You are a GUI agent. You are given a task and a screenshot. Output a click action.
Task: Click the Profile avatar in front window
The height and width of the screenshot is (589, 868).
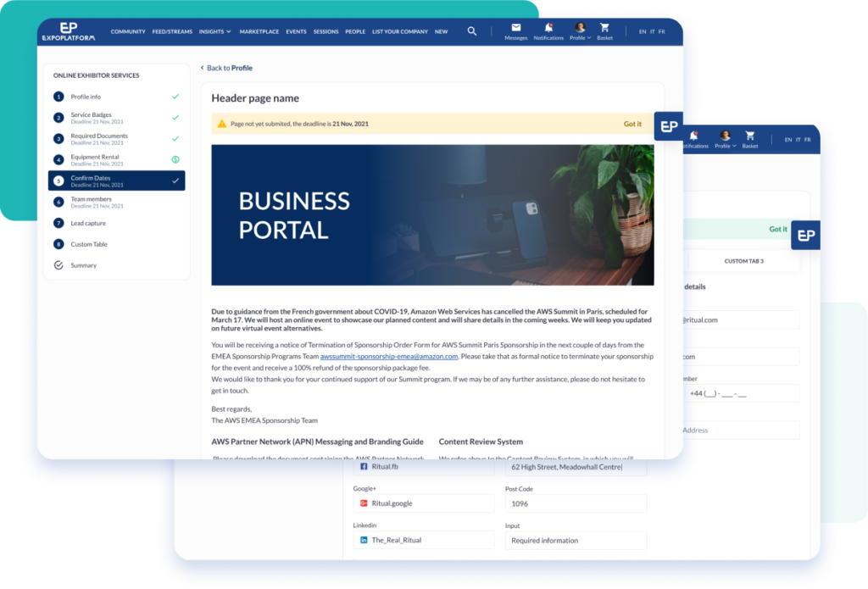pyautogui.click(x=580, y=28)
